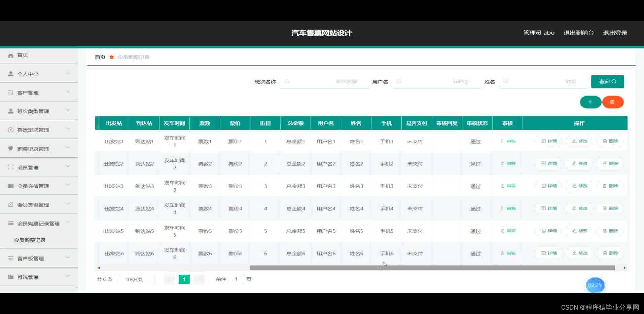Click the 前往 page number input
The width and height of the screenshot is (644, 314).
tap(236, 279)
